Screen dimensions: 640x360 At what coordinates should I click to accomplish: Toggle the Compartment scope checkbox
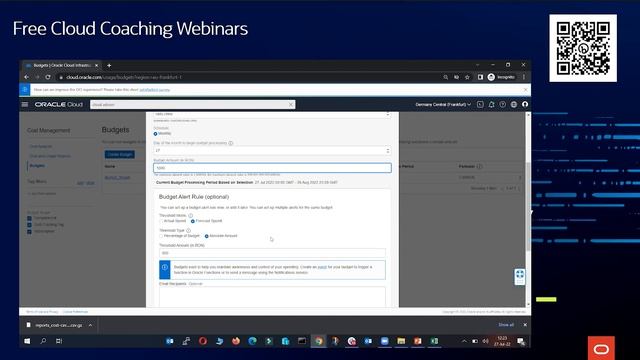pos(29,218)
